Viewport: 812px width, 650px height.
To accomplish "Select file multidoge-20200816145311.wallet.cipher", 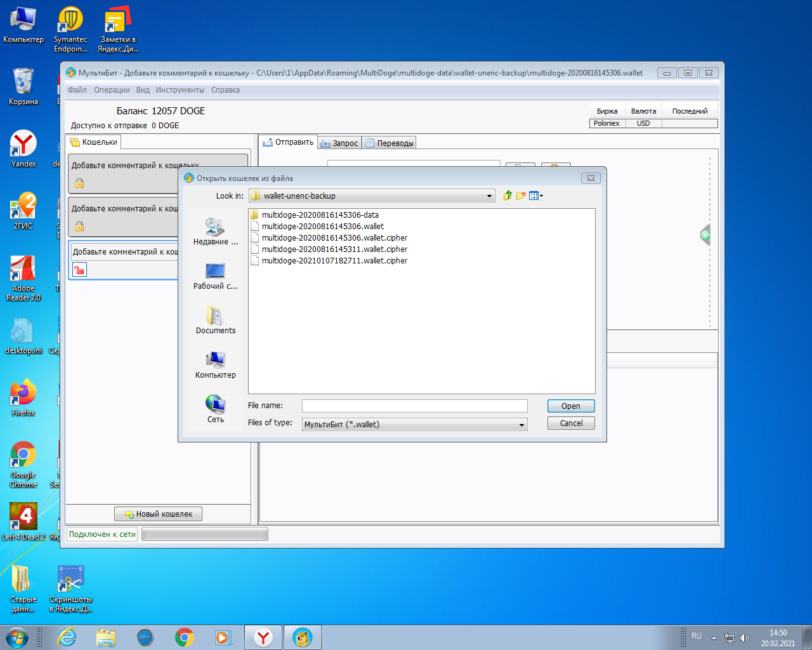I will [329, 249].
